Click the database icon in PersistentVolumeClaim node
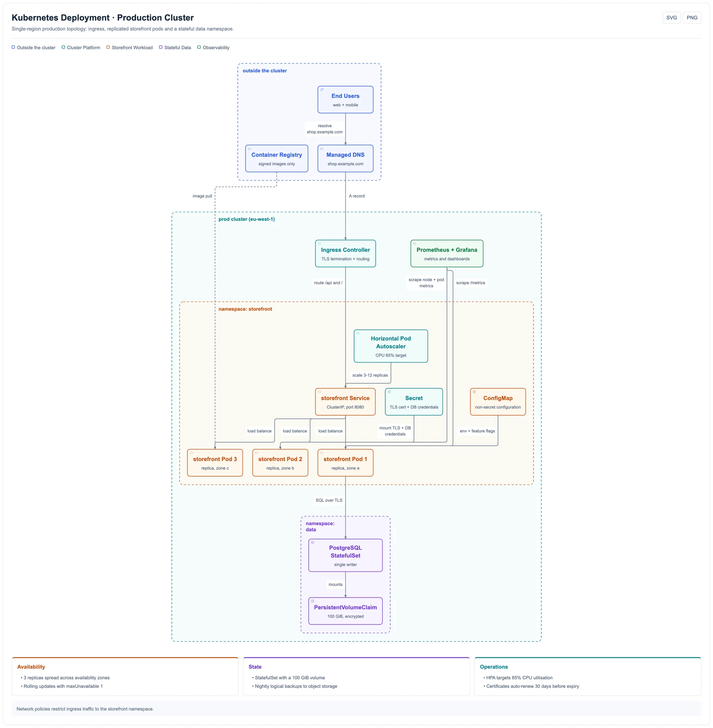 click(x=313, y=601)
